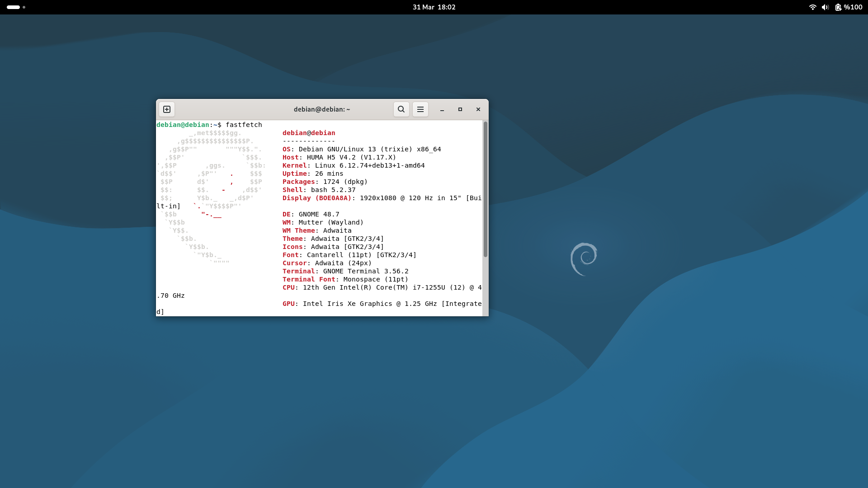Click the battery %100 indicator
The image size is (868, 488).
[849, 7]
